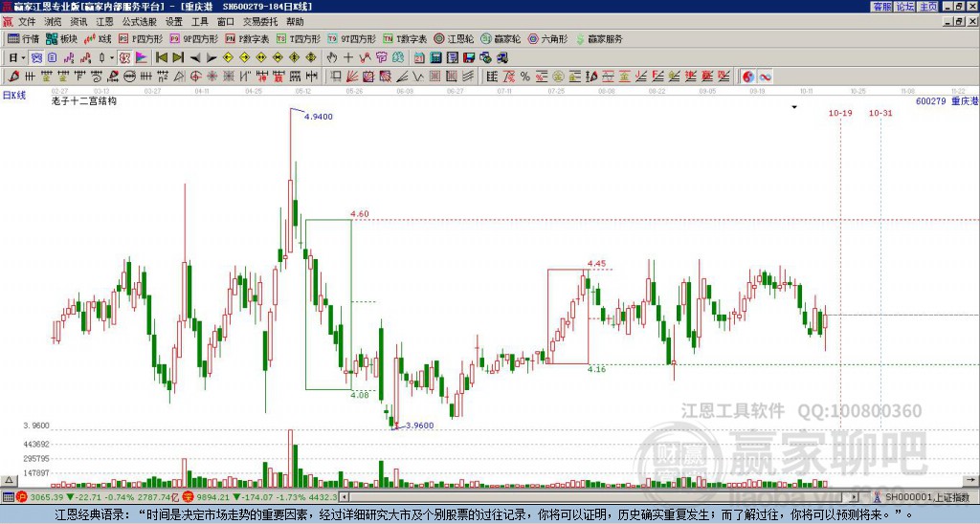Click the percent % line tool
980x524 pixels.
(x=525, y=76)
